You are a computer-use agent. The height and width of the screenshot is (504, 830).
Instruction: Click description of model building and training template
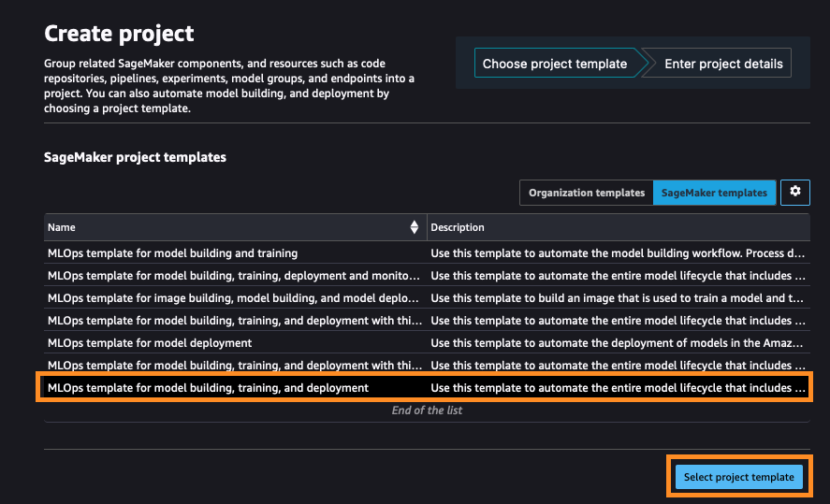(x=618, y=252)
